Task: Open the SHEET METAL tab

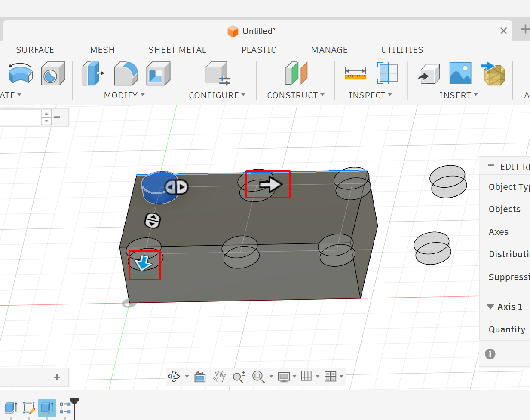Action: point(177,50)
